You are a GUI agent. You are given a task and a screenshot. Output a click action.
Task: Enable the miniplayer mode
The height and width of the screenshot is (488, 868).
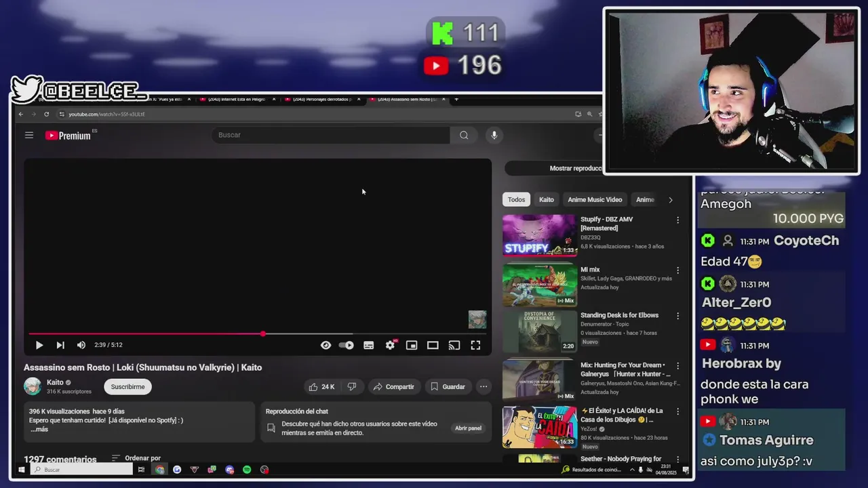click(412, 345)
